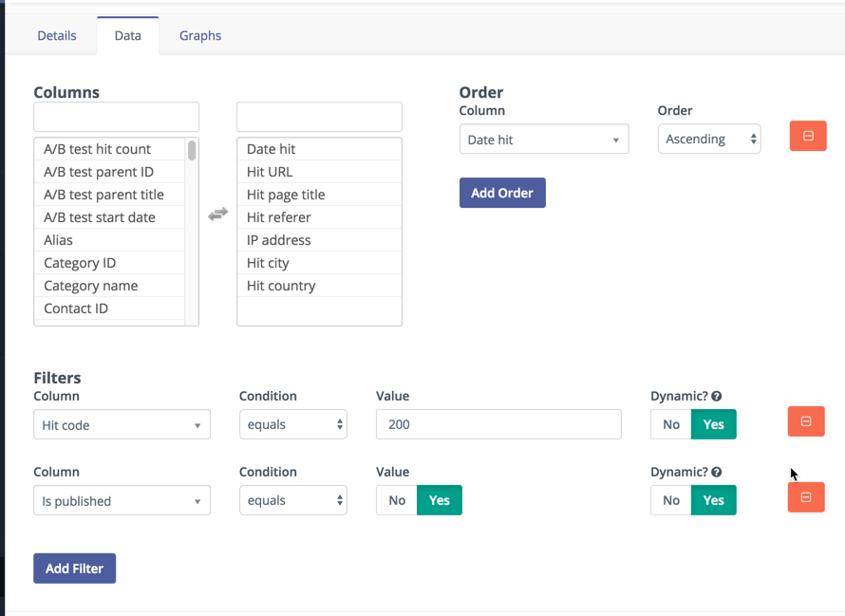Open the Is published column dropdown
This screenshot has width=845, height=616.
click(122, 500)
